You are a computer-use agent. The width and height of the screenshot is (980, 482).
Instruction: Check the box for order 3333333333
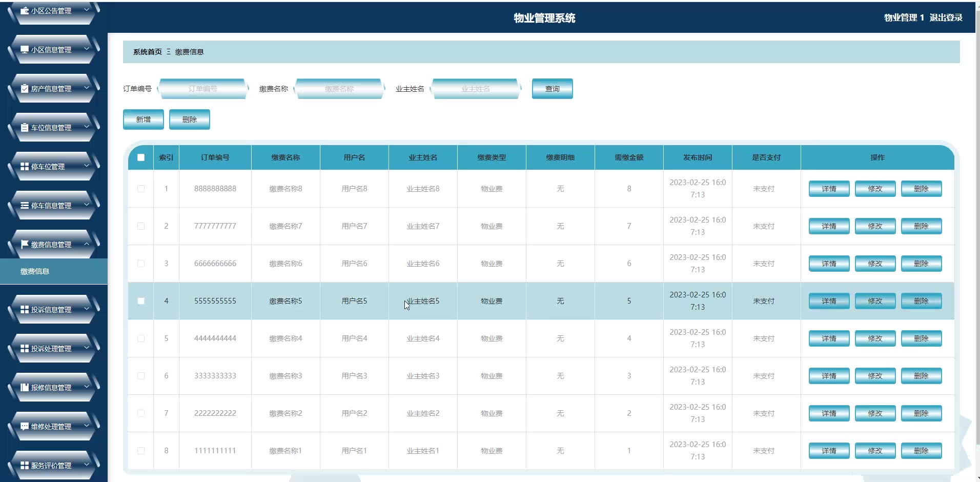pyautogui.click(x=141, y=376)
